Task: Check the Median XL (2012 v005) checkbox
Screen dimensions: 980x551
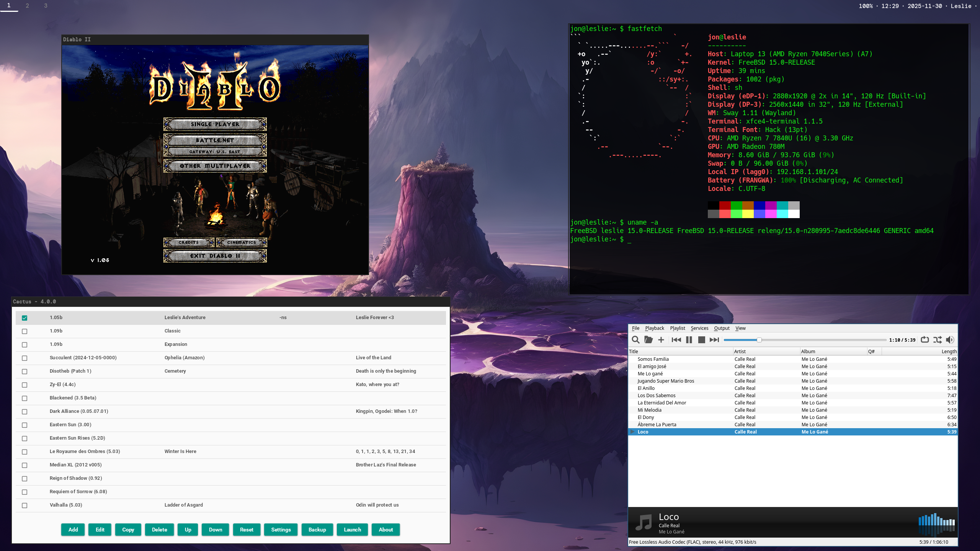Action: (x=24, y=465)
